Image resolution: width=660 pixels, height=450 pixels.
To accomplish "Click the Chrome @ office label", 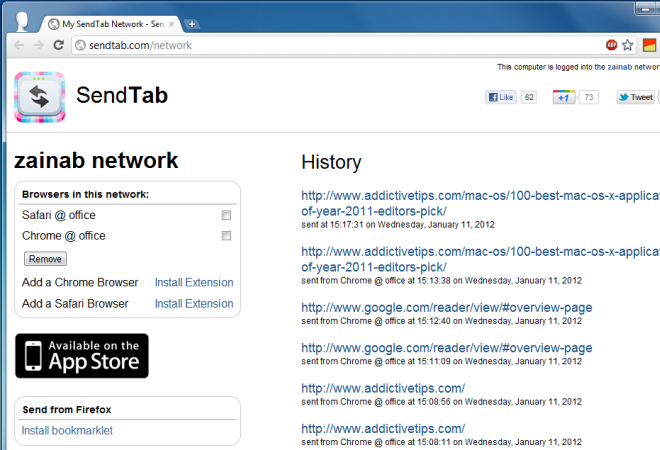I will pos(64,236).
